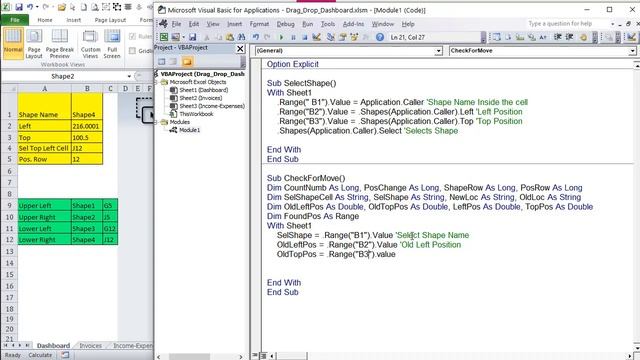640x360 pixels.
Task: Open Excel green File tab
Action: click(15, 20)
